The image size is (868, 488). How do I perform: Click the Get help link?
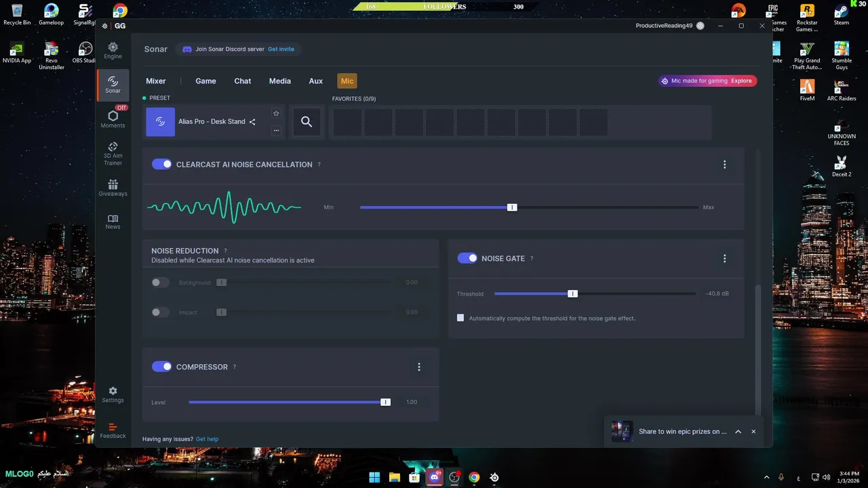click(207, 439)
